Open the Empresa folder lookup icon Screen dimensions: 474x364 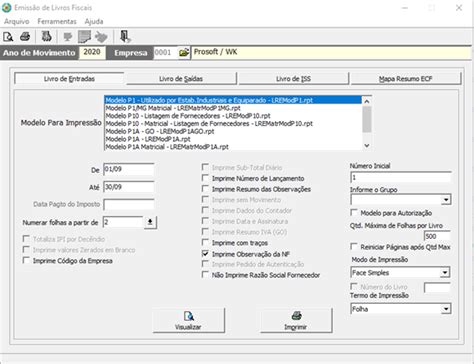184,53
